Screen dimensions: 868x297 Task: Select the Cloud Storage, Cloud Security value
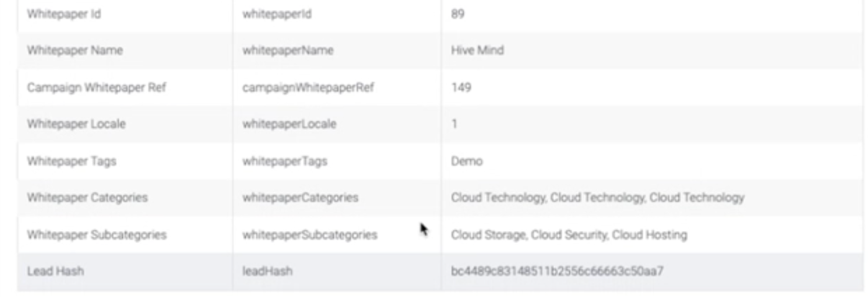569,235
